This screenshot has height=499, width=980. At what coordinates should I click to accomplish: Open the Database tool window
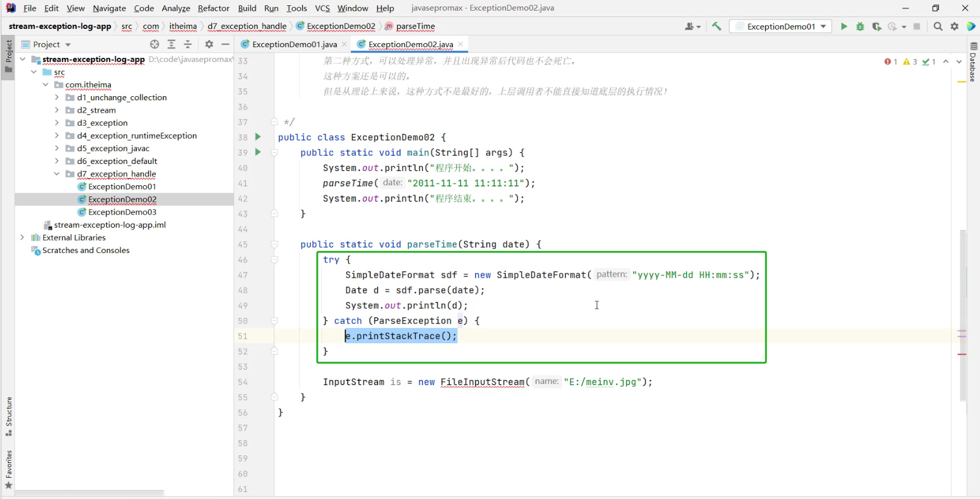point(973,62)
